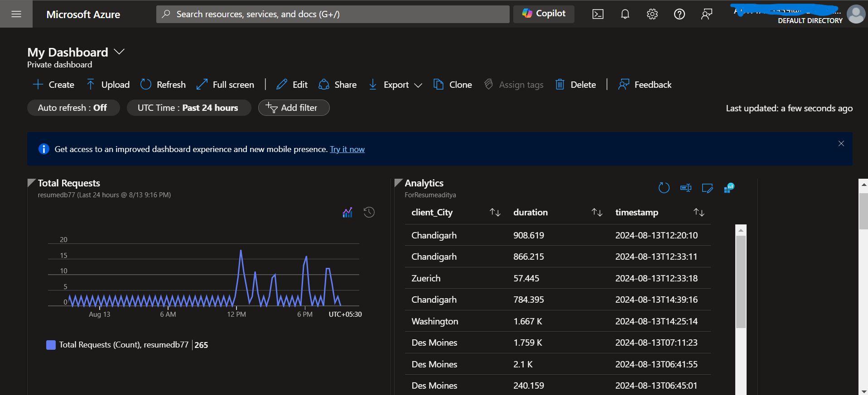Select the Zuerich row cell
The image size is (868, 395).
[426, 278]
